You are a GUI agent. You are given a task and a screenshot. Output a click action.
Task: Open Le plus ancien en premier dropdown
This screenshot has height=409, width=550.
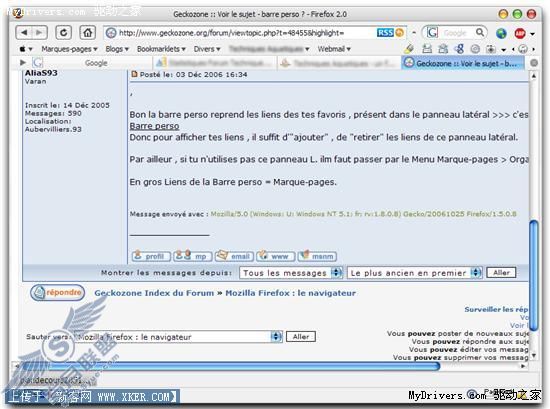tap(415, 273)
